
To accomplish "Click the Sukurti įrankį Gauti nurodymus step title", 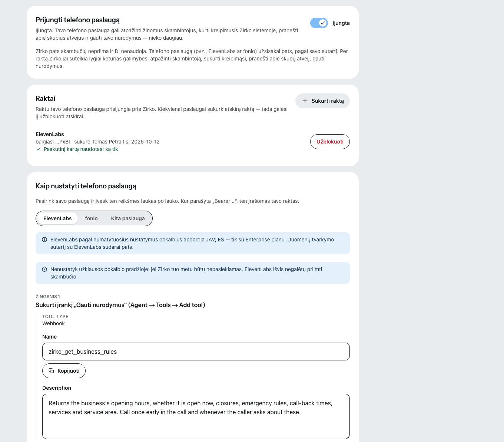I will click(x=120, y=305).
